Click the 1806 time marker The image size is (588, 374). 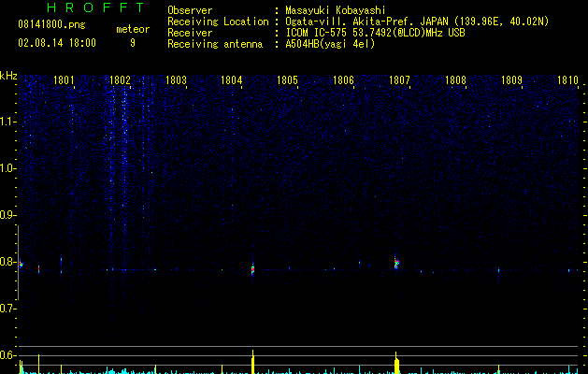pyautogui.click(x=343, y=80)
